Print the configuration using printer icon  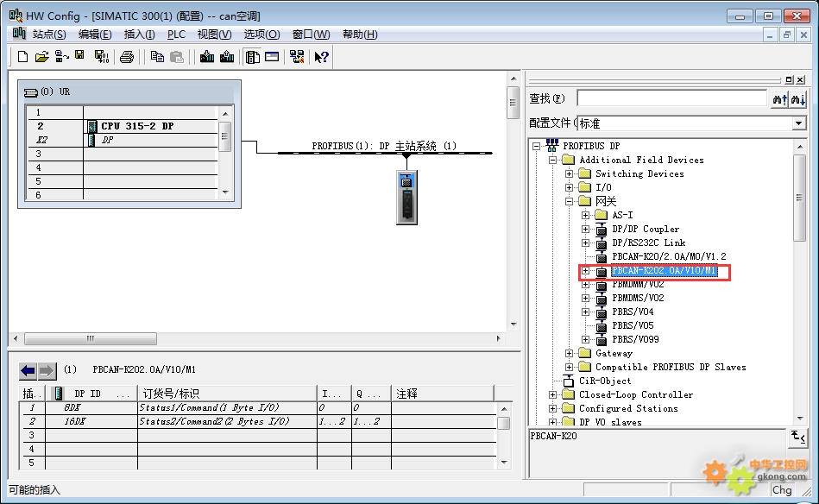pos(127,57)
